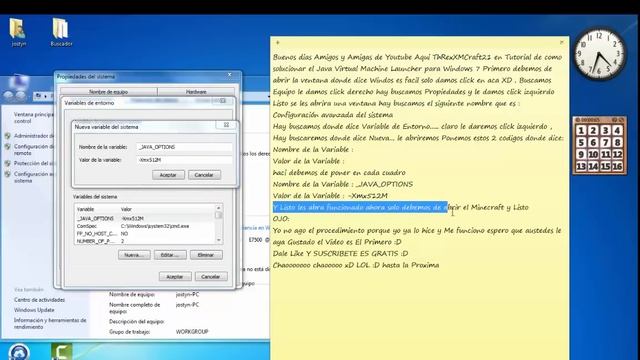The width and height of the screenshot is (640, 360).
Task: Click the 'OJO:' line in sticky note
Action: [x=281, y=219]
